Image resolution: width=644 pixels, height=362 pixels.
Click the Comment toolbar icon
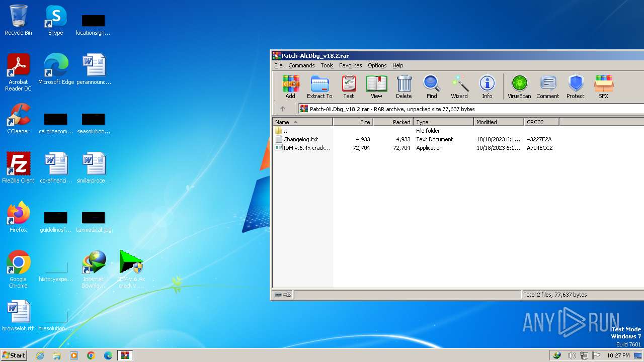pos(548,86)
